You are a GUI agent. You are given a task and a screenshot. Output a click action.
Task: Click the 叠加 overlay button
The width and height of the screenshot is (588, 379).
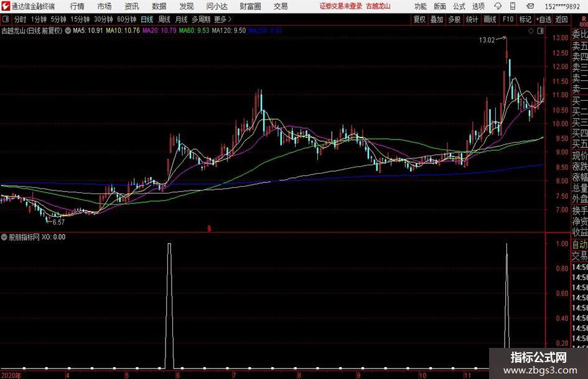pos(437,19)
